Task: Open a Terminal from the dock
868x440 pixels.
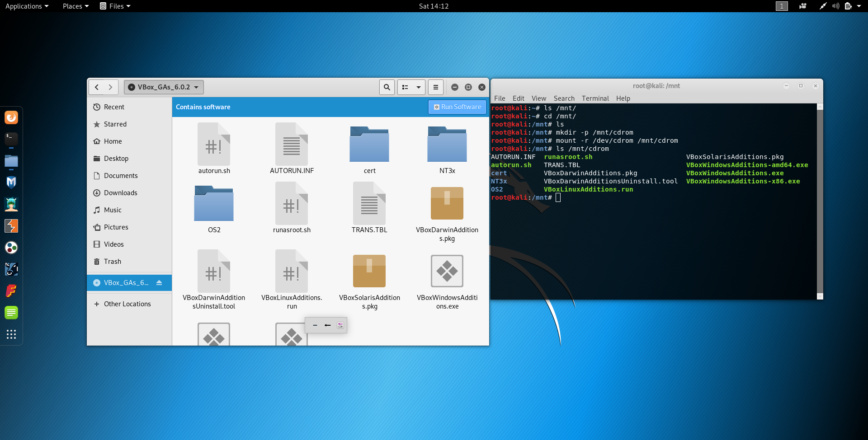Action: [x=11, y=139]
